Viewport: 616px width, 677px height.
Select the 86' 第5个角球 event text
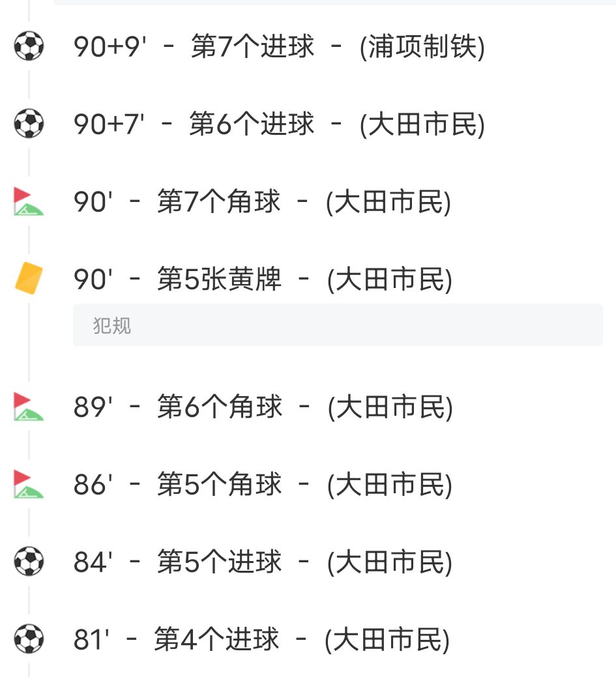220,485
